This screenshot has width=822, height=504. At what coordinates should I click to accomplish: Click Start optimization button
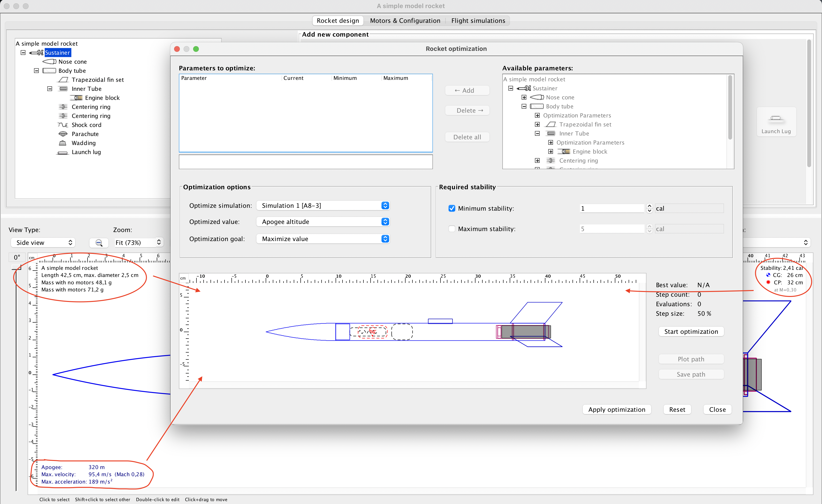click(691, 332)
